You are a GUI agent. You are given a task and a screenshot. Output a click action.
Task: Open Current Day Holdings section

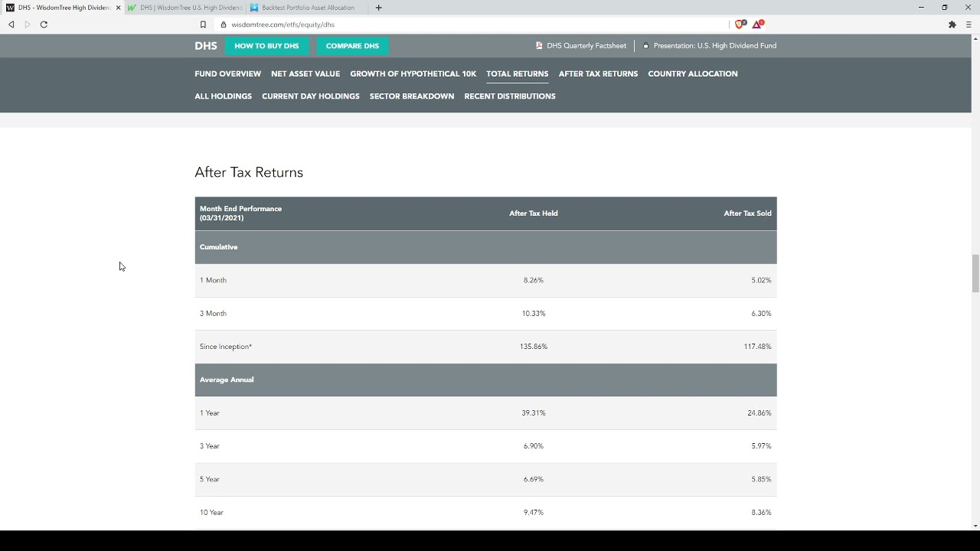coord(311,96)
